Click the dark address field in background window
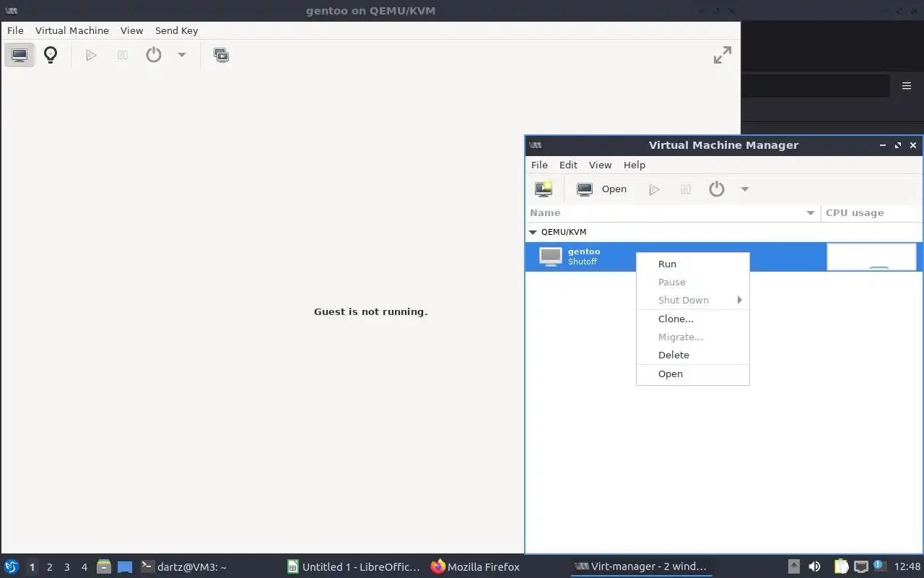Image resolution: width=924 pixels, height=578 pixels. [x=816, y=86]
